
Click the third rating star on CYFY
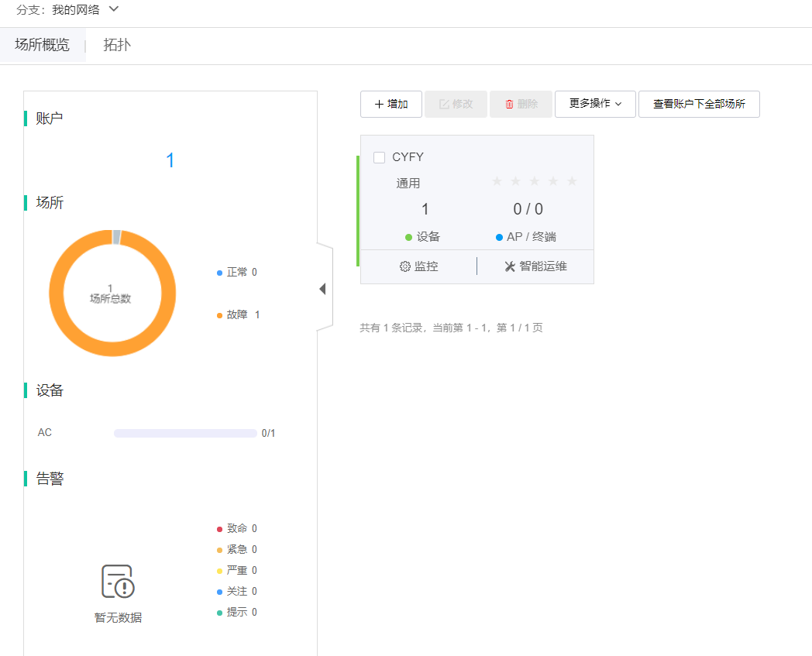pos(535,180)
